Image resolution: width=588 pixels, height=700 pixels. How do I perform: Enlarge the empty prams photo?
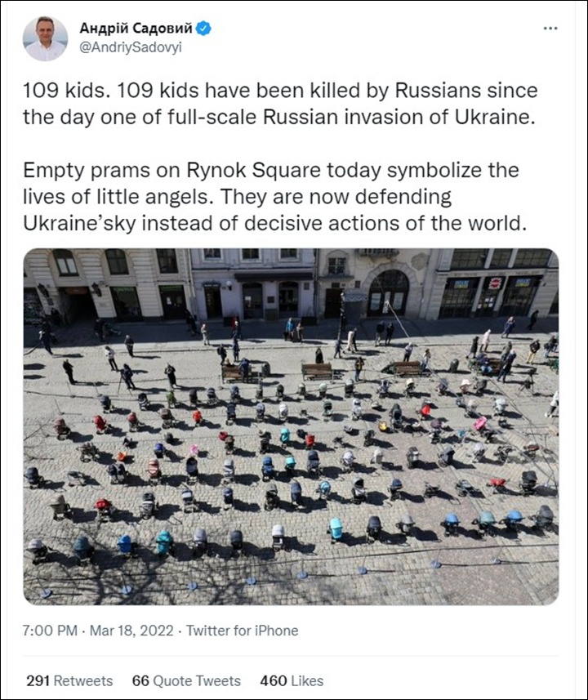point(291,426)
